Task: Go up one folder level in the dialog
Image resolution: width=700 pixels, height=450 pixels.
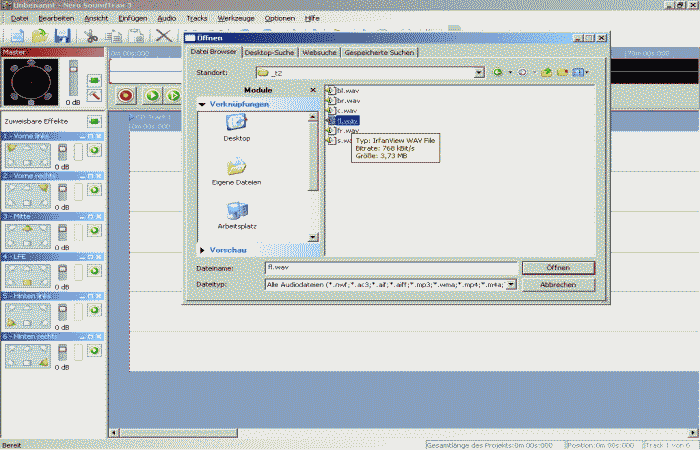Action: (546, 72)
